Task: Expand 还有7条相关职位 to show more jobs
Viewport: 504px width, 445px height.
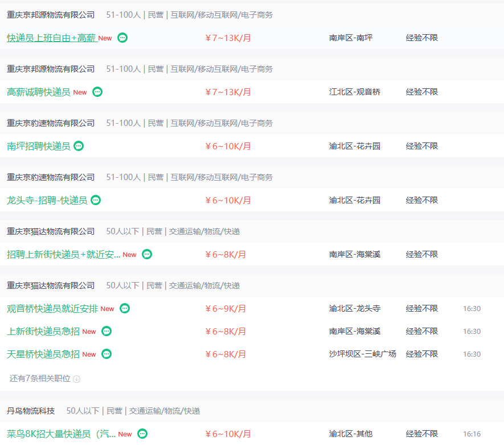Action: pos(40,378)
